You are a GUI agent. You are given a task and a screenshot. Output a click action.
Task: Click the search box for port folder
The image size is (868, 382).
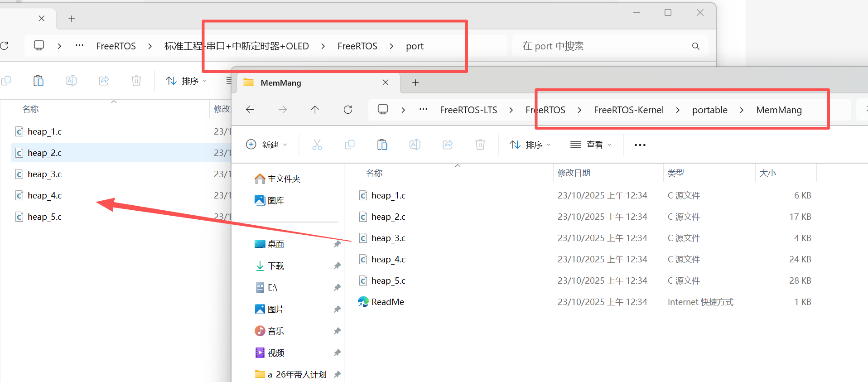pyautogui.click(x=603, y=46)
